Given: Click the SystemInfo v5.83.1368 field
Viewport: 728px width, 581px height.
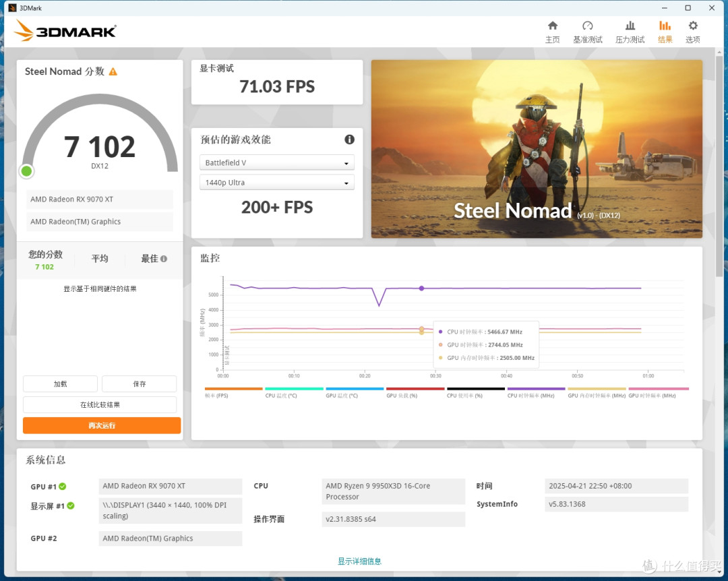Looking at the screenshot, I should (616, 504).
